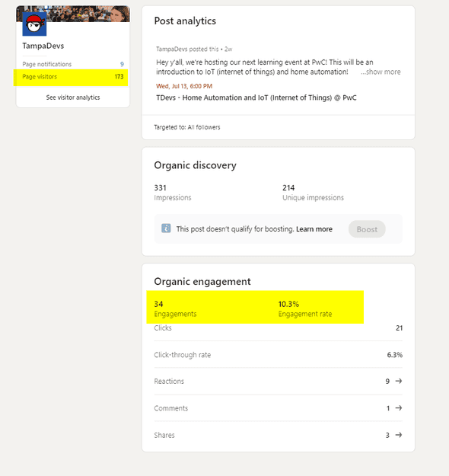Open See visitor analytics link
This screenshot has height=476, width=449.
[73, 97]
